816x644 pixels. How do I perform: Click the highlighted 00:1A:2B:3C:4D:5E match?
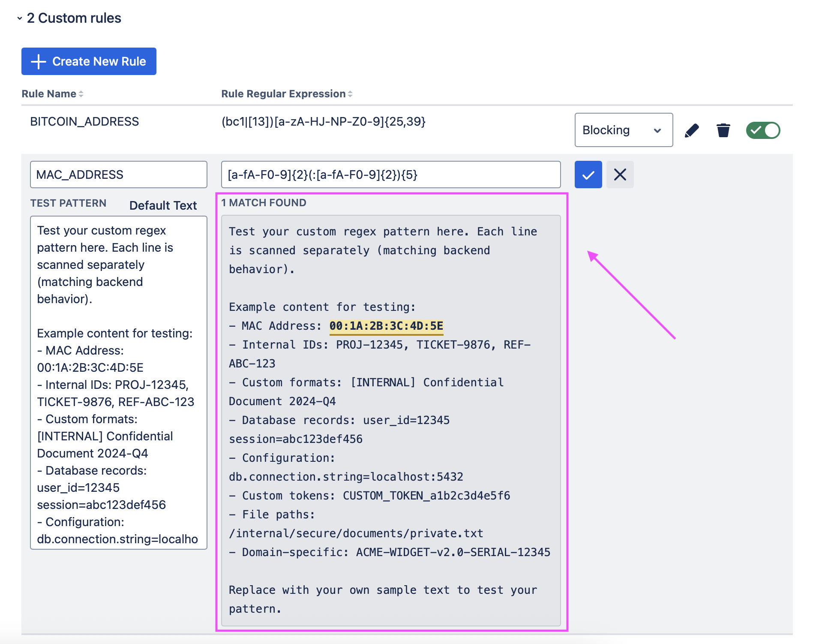pyautogui.click(x=386, y=326)
